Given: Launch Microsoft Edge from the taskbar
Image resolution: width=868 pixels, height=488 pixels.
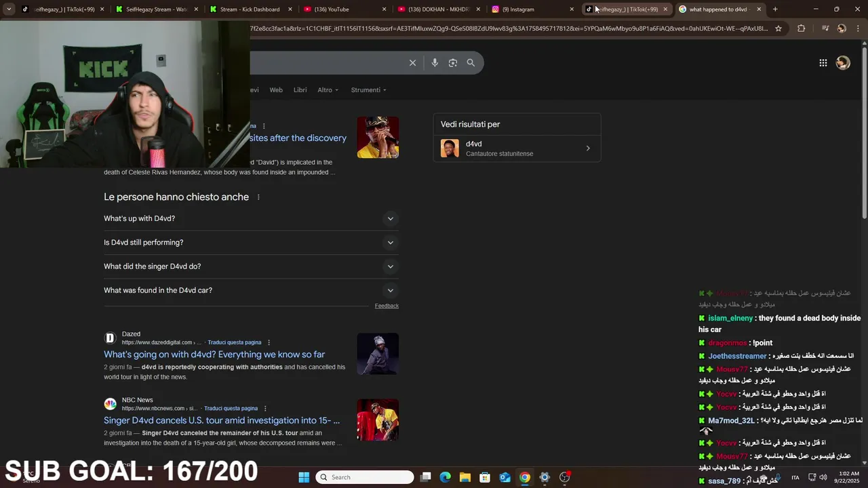Looking at the screenshot, I should [x=445, y=477].
